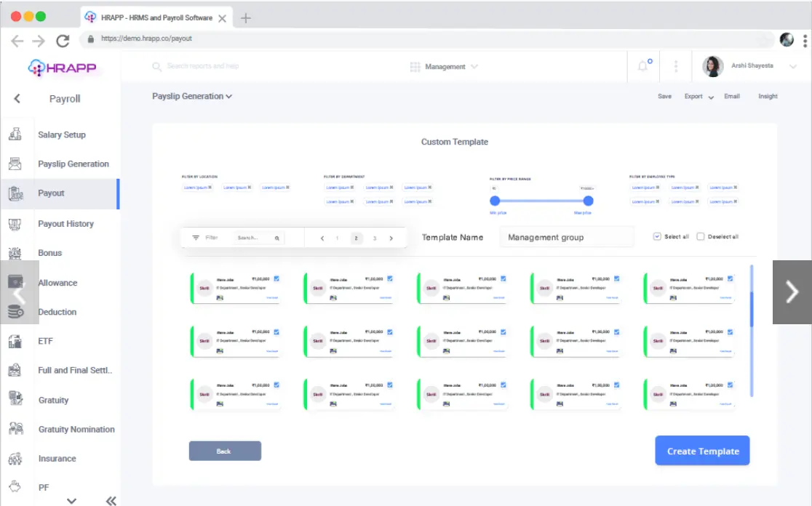
Task: Click the notification bell icon
Action: click(x=643, y=66)
